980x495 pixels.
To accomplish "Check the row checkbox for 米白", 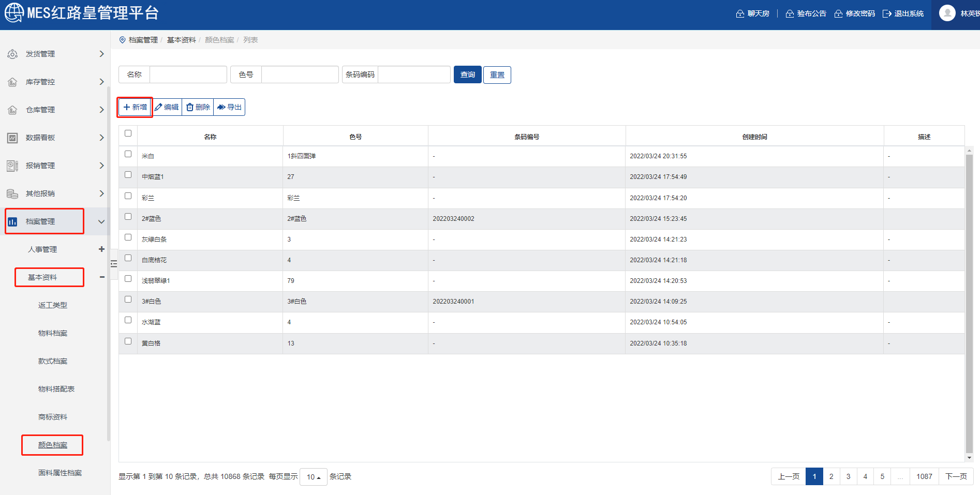I will (128, 154).
